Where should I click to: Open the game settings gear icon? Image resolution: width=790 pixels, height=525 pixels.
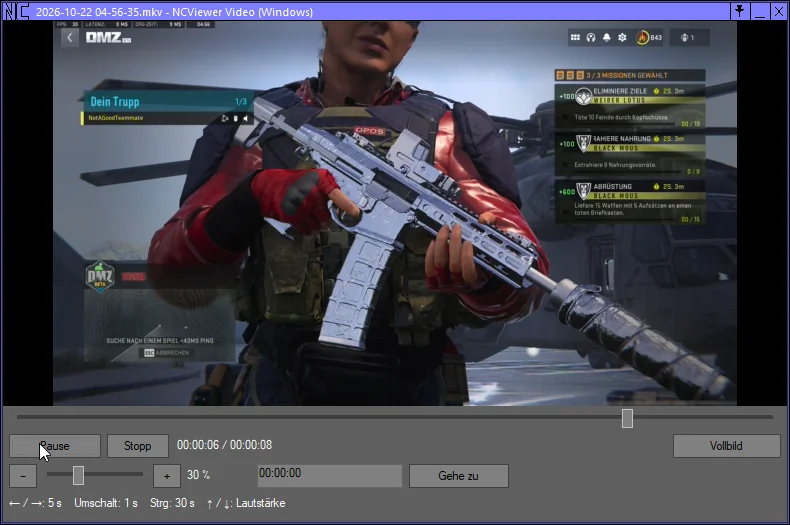(622, 37)
